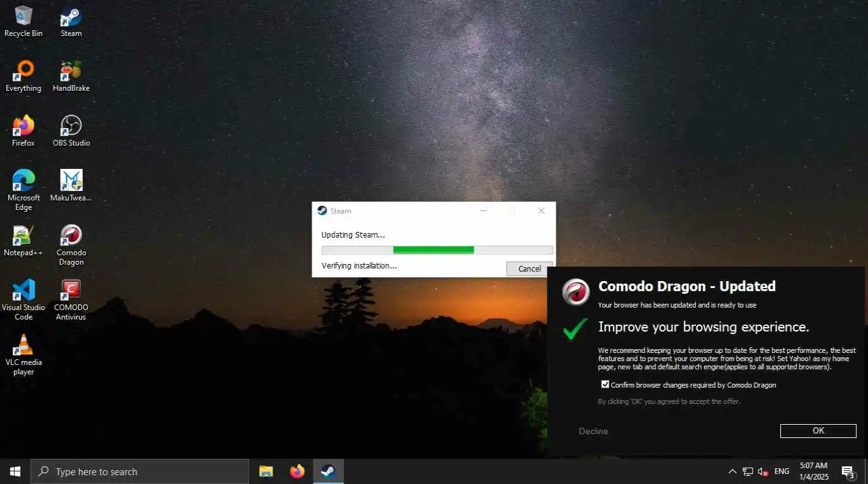868x484 pixels.
Task: Click 'By clicking OK you agreed' text
Action: point(669,401)
